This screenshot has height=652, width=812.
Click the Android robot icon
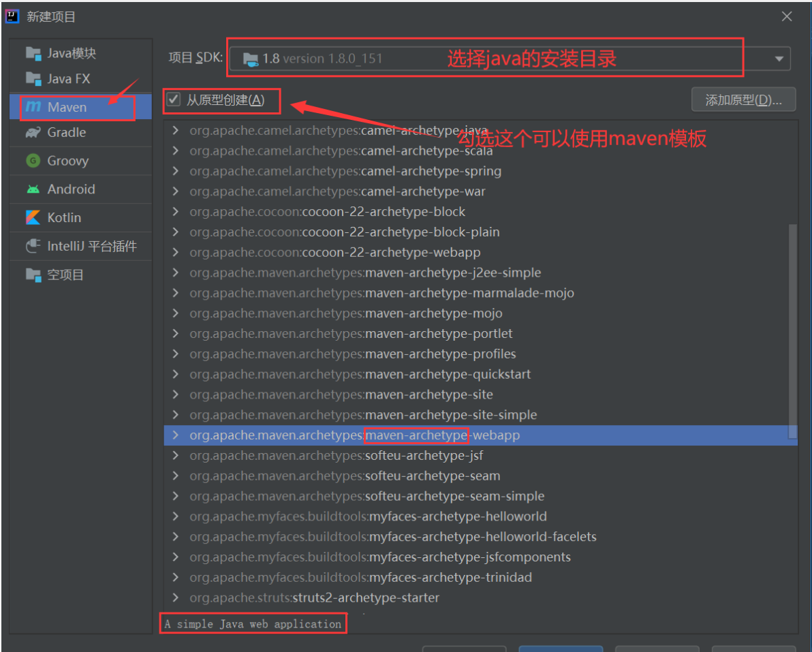point(33,189)
